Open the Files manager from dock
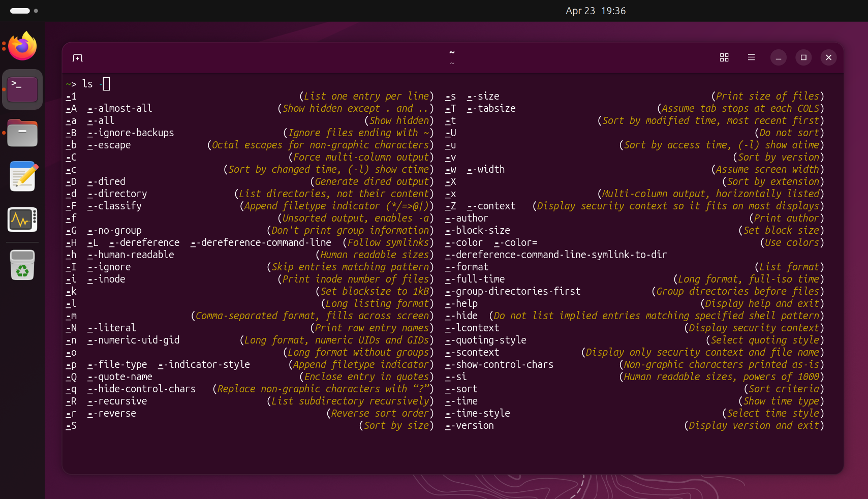The height and width of the screenshot is (499, 868). tap(22, 133)
